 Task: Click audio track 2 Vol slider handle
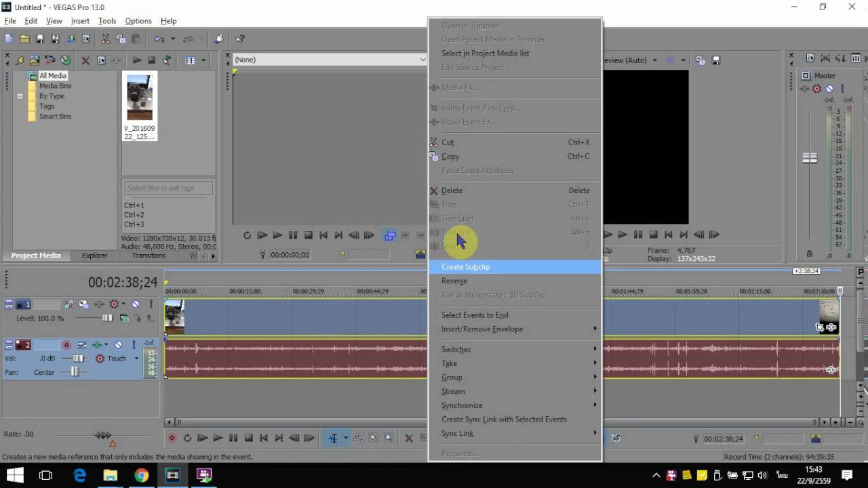pyautogui.click(x=78, y=359)
